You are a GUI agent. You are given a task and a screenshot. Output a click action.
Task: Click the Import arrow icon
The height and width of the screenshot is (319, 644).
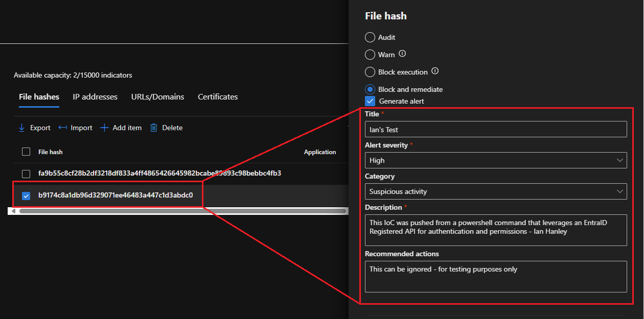63,128
